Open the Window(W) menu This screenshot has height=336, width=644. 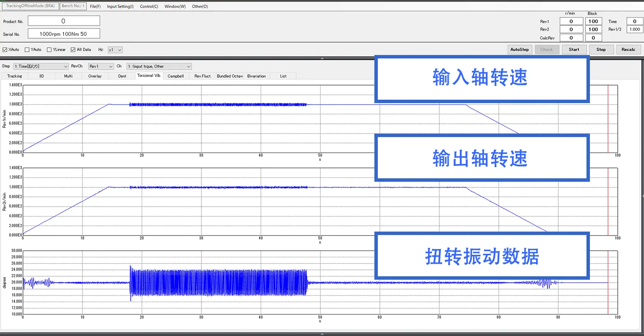click(175, 6)
